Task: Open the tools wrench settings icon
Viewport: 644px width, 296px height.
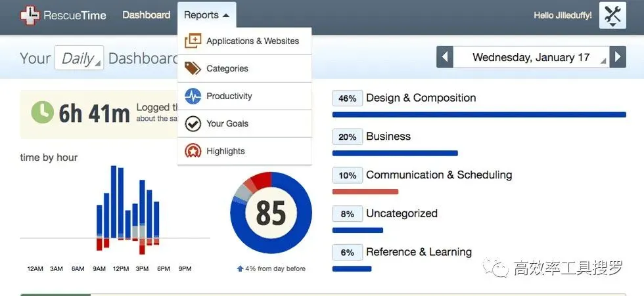Action: point(612,16)
